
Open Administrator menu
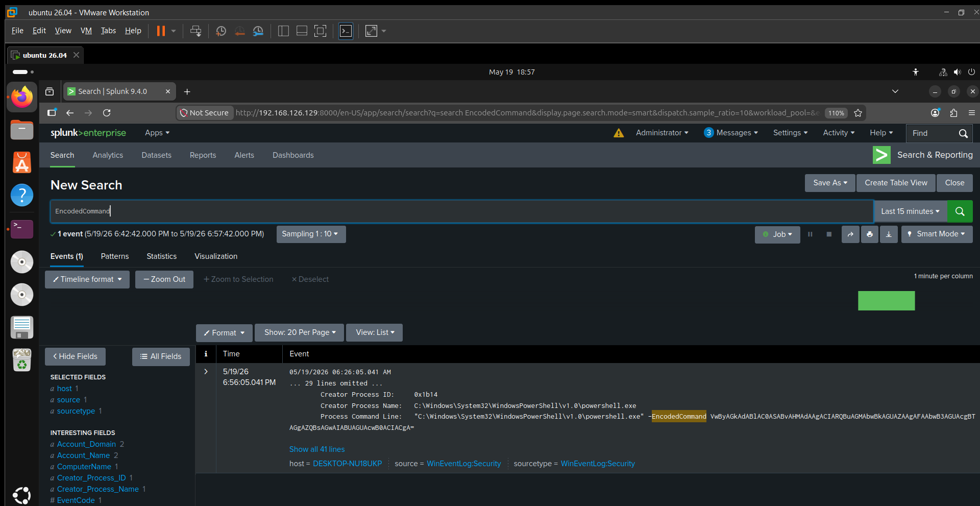click(x=662, y=133)
